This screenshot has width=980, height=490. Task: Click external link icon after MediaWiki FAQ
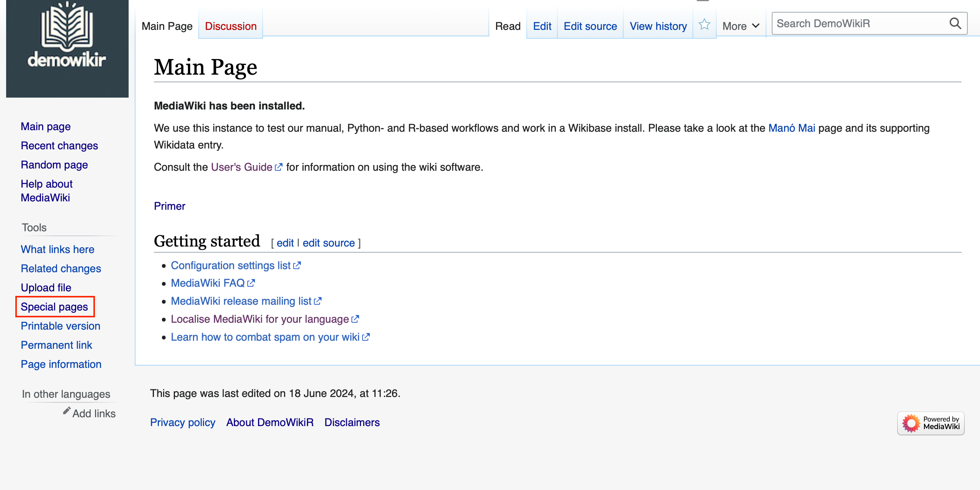[251, 283]
